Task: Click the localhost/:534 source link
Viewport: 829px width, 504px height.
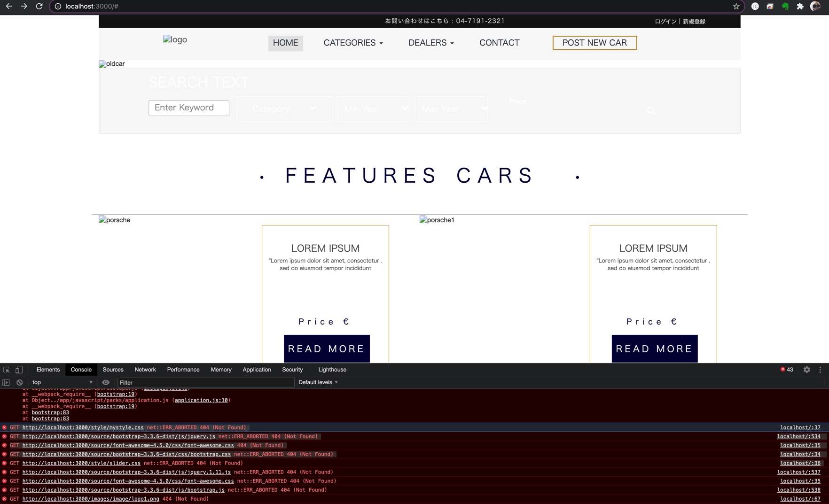Action: (x=799, y=436)
